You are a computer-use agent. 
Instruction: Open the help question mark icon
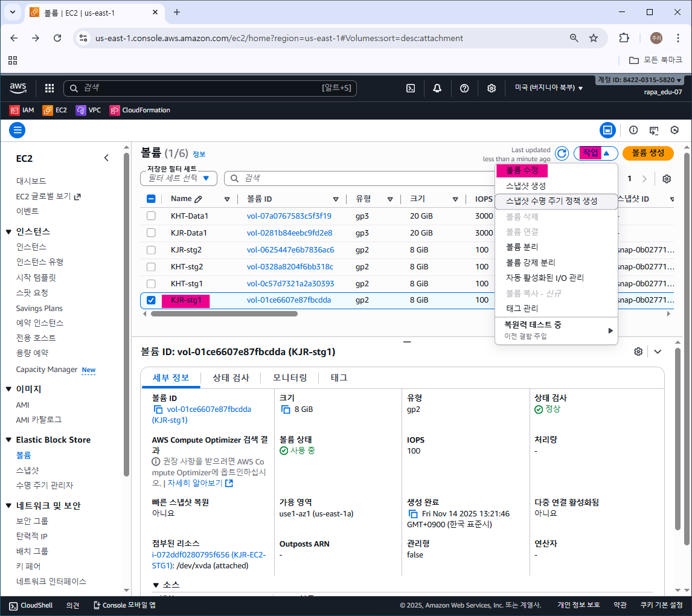[464, 88]
